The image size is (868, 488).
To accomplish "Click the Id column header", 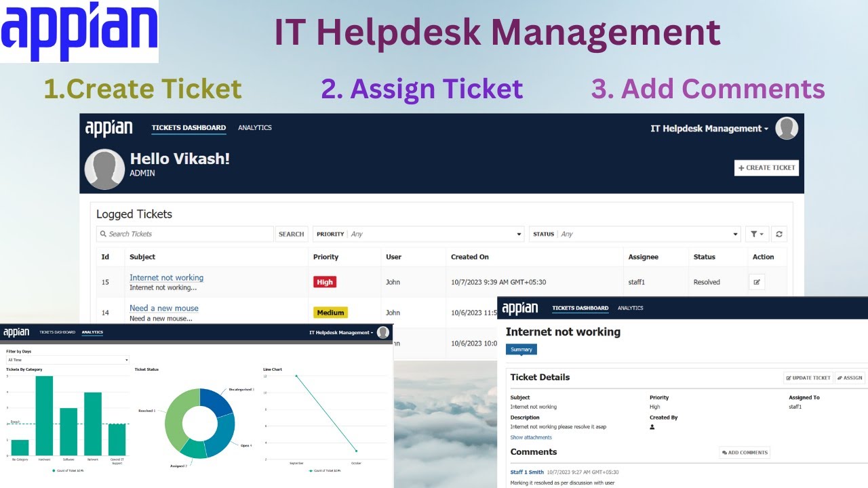I will coord(105,257).
